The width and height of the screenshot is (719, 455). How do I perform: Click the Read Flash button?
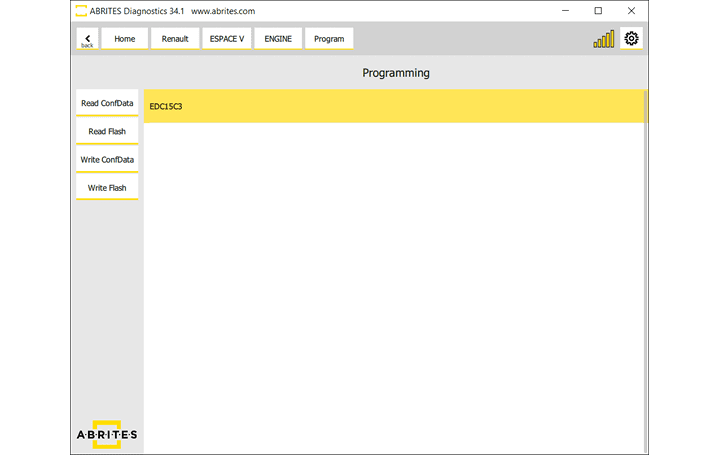pos(107,131)
